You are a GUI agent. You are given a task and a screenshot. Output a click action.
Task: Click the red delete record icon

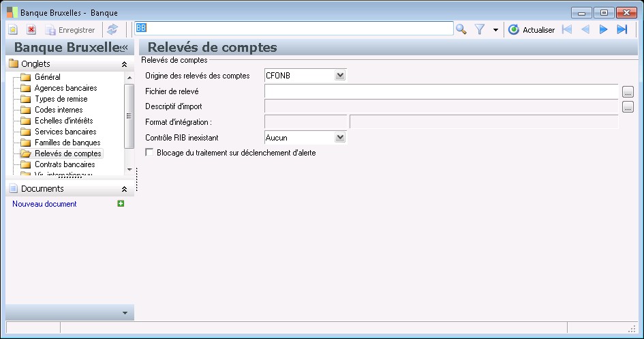[31, 29]
